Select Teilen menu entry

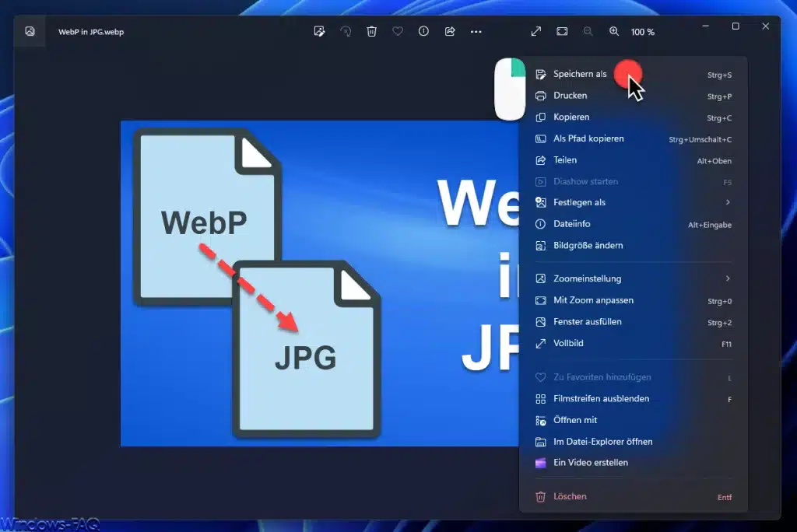click(x=634, y=160)
